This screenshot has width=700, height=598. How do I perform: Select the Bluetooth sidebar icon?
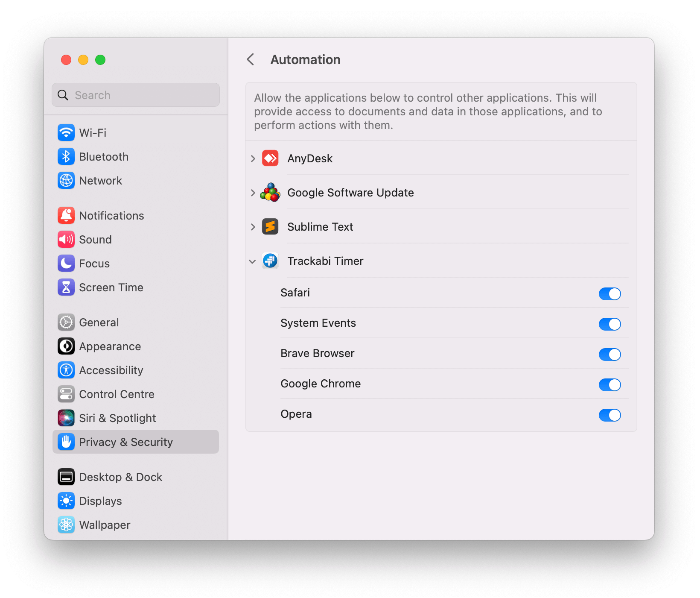point(66,156)
